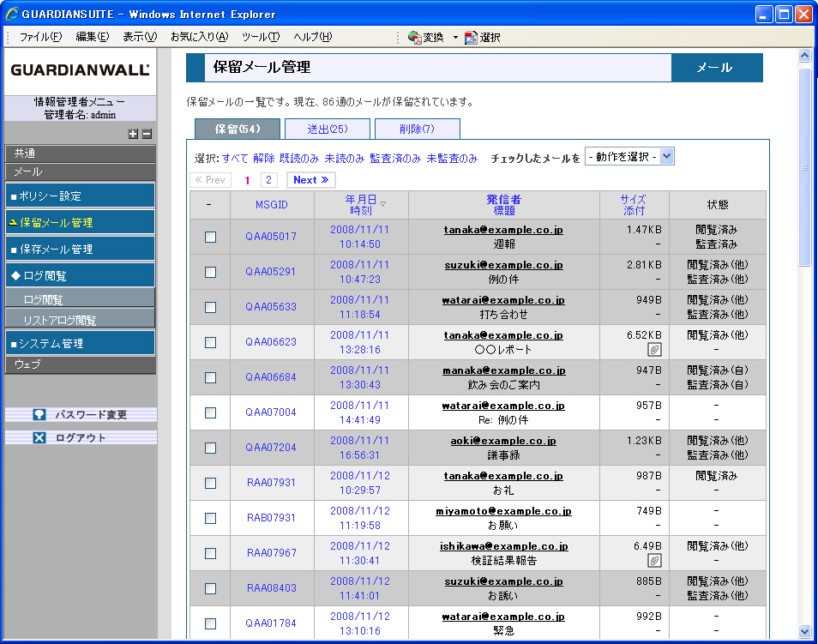Click attachment clip icon for message RAA07967
The image size is (818, 644).
tap(653, 561)
